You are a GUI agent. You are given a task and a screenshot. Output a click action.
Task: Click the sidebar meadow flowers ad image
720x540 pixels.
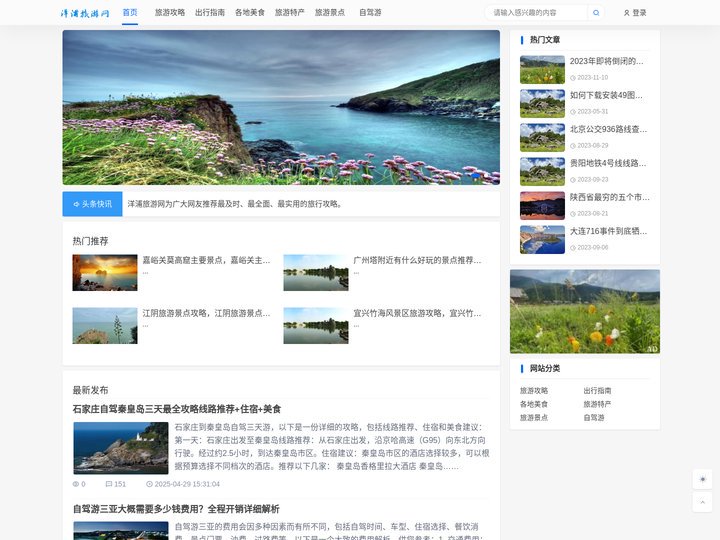tap(585, 311)
